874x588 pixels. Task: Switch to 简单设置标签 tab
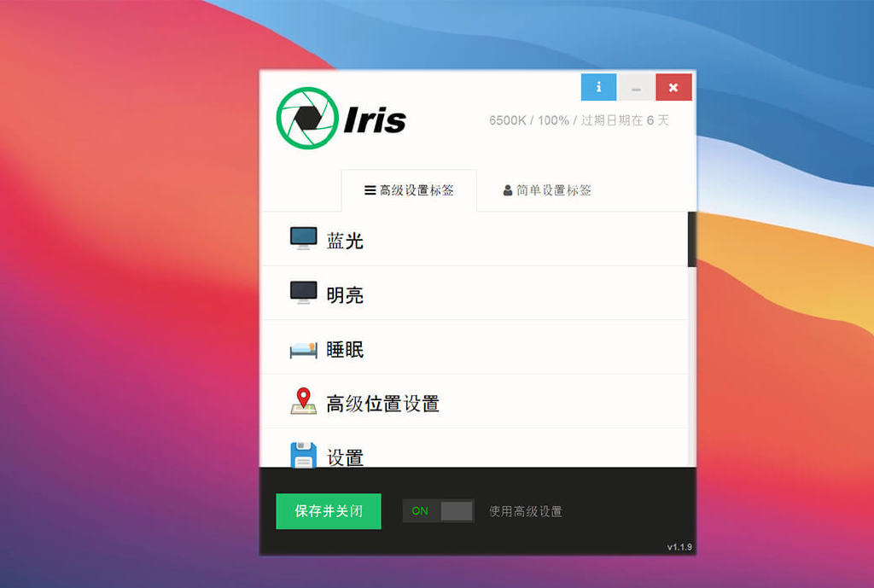tap(547, 190)
